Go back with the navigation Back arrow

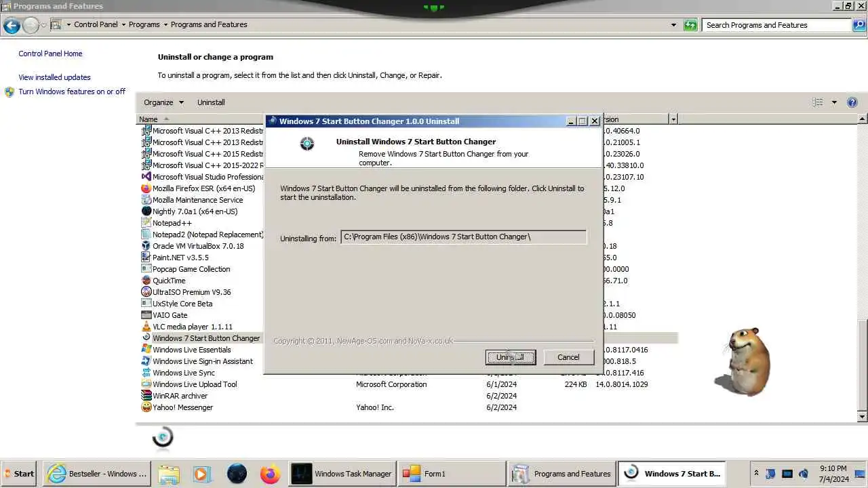tap(12, 25)
